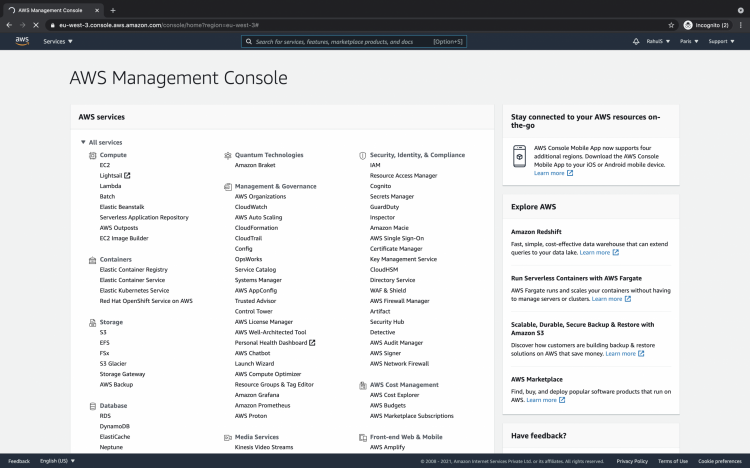Image resolution: width=750 pixels, height=468 pixels.
Task: Bookmark this page with the star icon
Action: point(671,25)
